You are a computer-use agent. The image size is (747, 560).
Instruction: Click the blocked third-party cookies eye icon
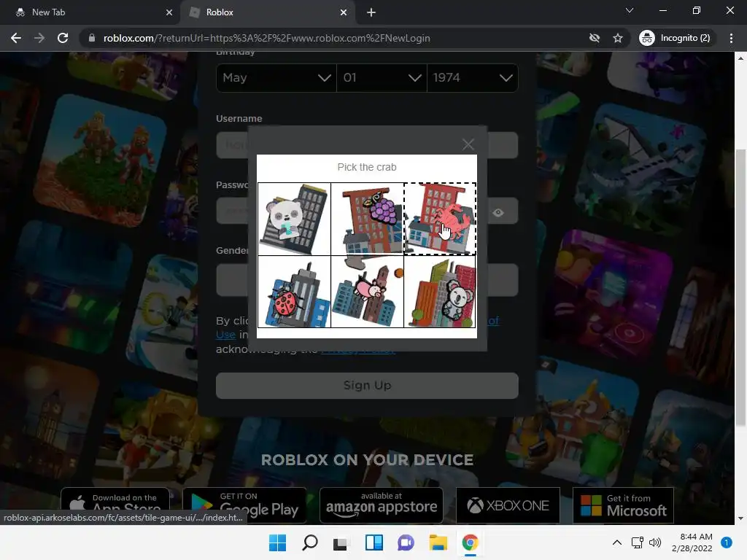pos(594,38)
